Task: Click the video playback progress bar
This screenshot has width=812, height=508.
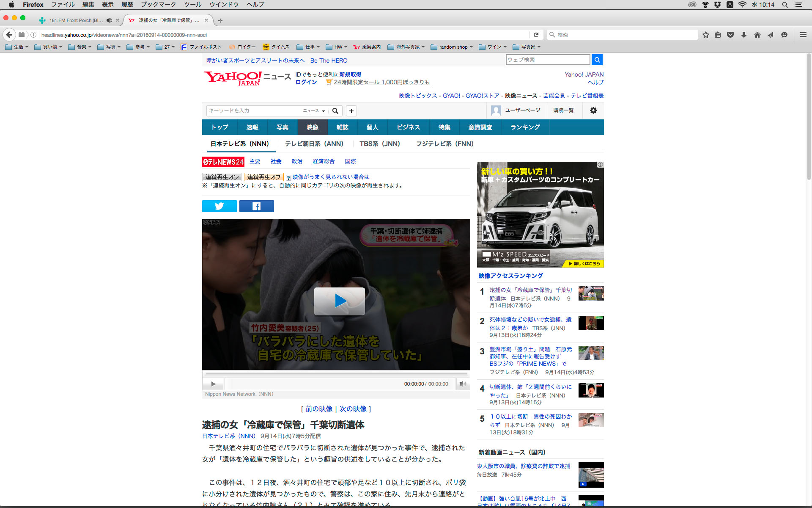Action: pos(336,374)
